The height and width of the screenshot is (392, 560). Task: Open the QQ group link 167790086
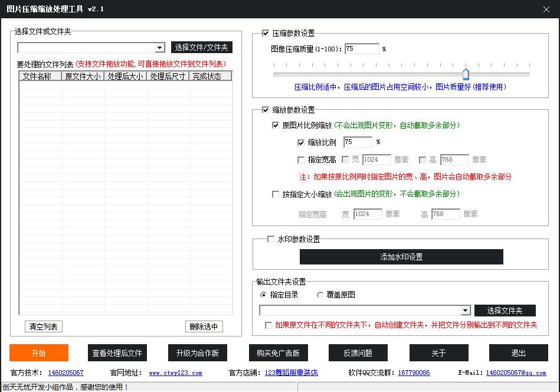[414, 373]
